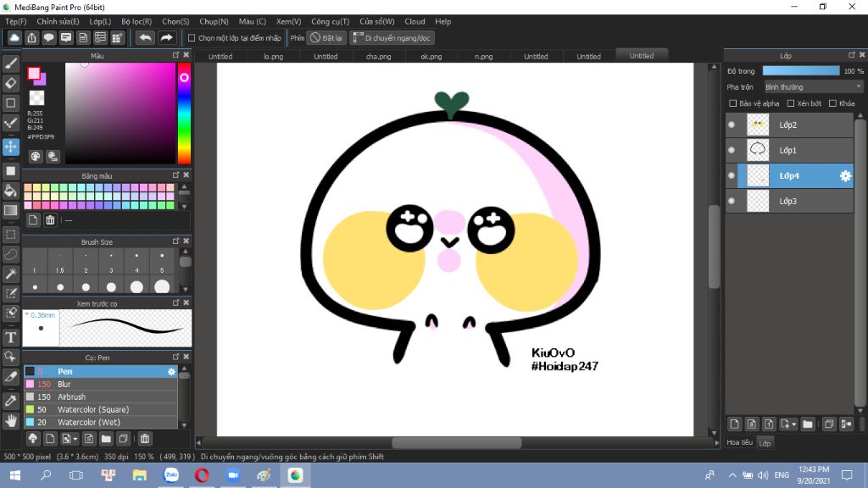Click the cloud icon in top toolbar
The height and width of the screenshot is (488, 868).
[x=14, y=37]
